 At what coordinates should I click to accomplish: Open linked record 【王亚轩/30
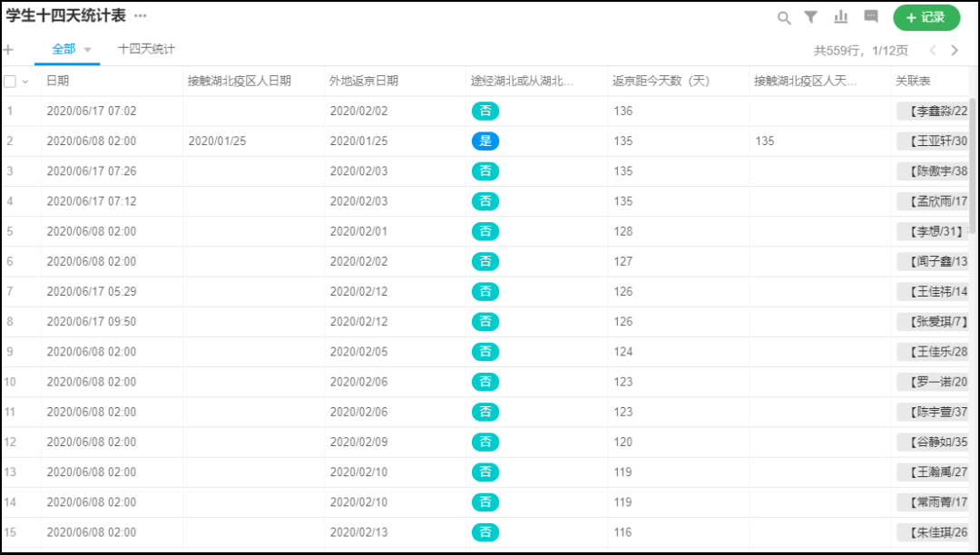[933, 141]
